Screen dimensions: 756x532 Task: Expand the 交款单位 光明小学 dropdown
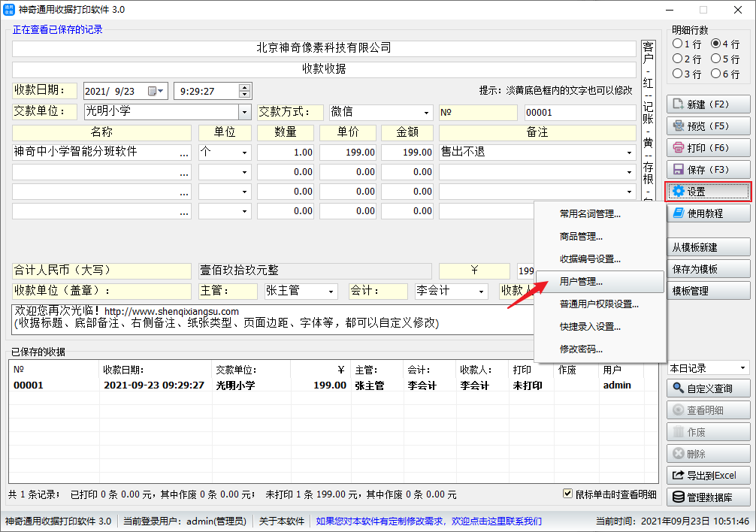(244, 113)
